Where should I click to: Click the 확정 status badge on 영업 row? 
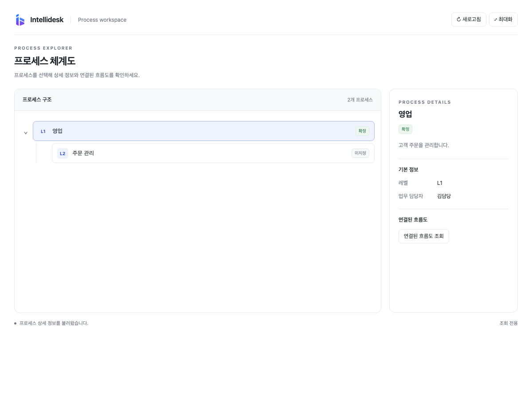pos(362,131)
